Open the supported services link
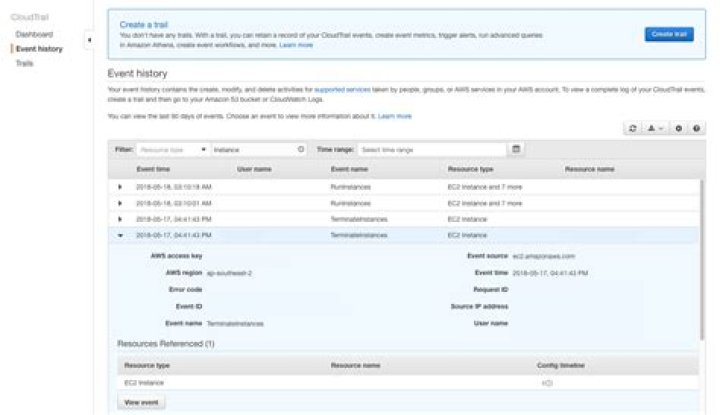 click(342, 90)
